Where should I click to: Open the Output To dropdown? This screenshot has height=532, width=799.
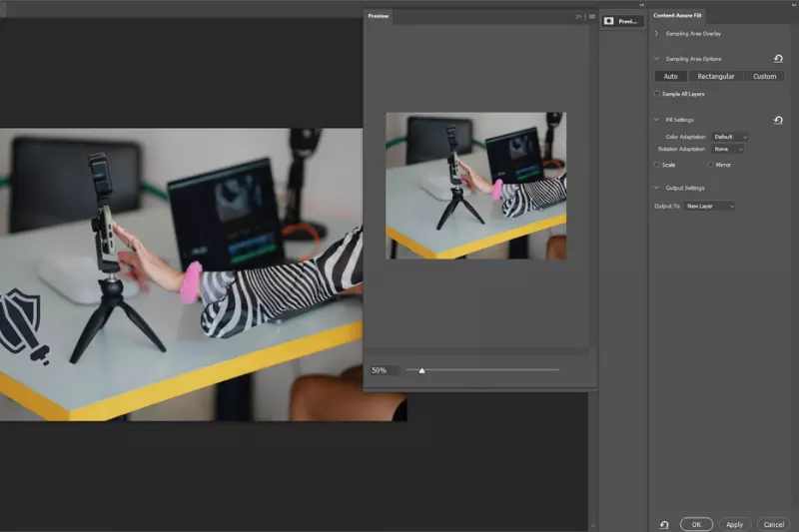[x=709, y=207]
